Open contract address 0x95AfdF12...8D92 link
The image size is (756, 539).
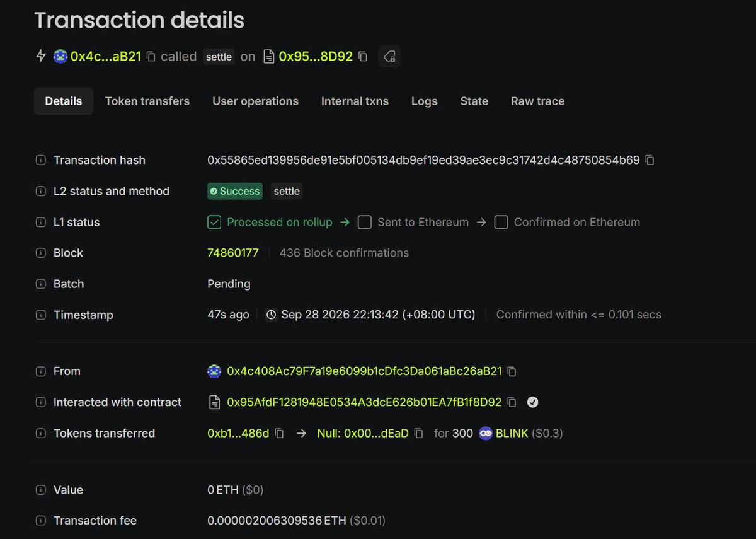[x=364, y=402]
